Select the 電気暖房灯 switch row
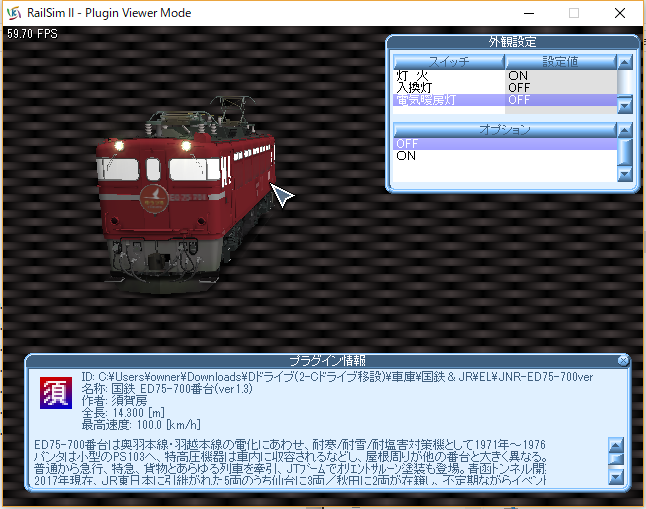646x509 pixels. point(505,100)
